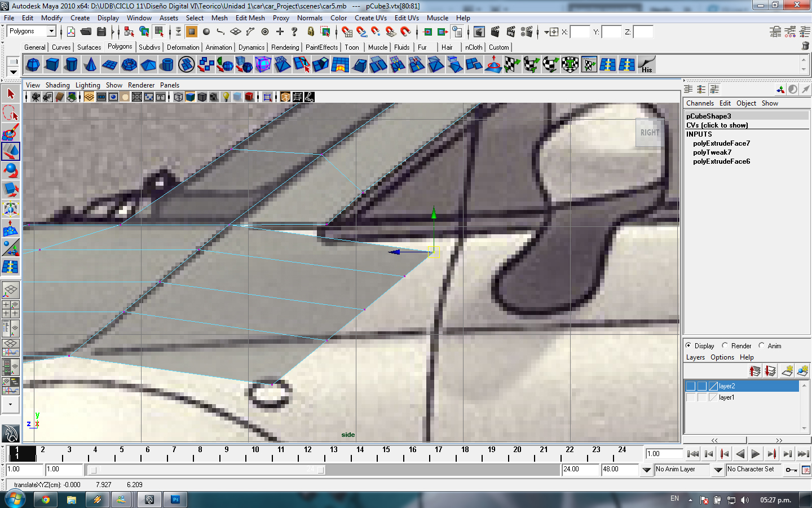
Task: Select the Render radio button
Action: (x=725, y=345)
